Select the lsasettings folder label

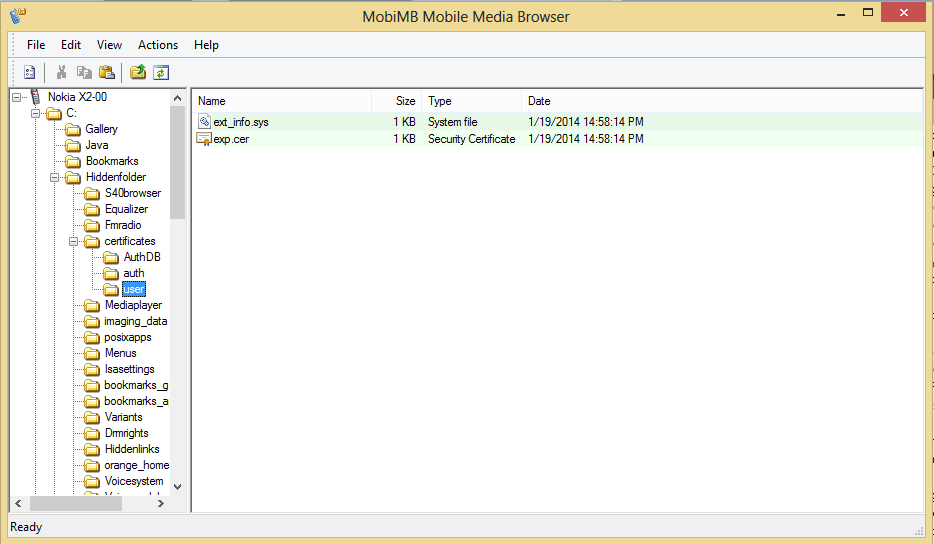(129, 369)
